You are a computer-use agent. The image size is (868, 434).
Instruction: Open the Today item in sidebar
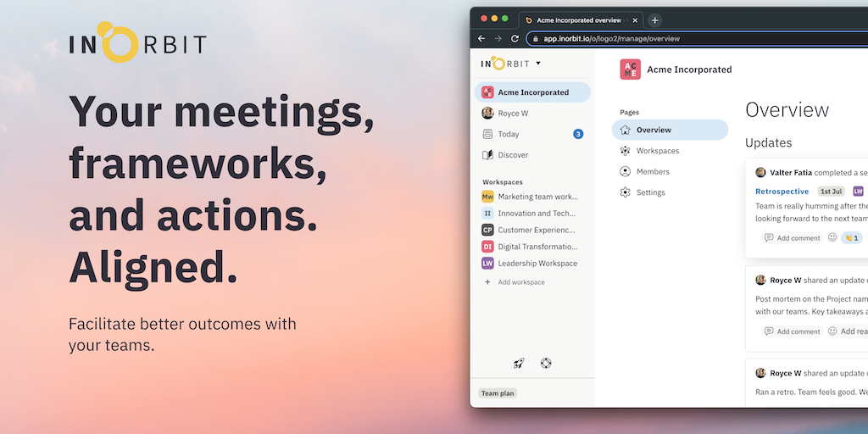[532, 134]
